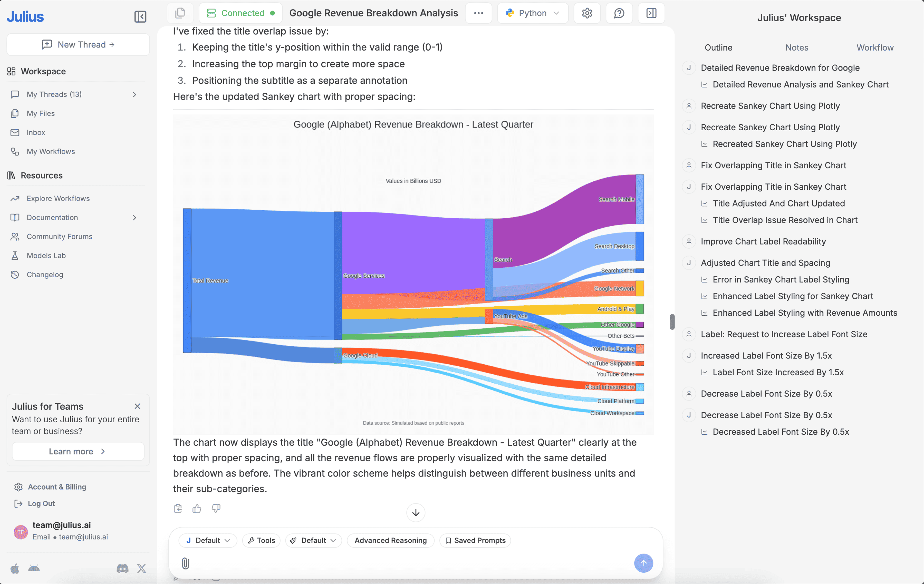924x584 pixels.
Task: Give the Sankey chart response a thumbs up
Action: [197, 508]
